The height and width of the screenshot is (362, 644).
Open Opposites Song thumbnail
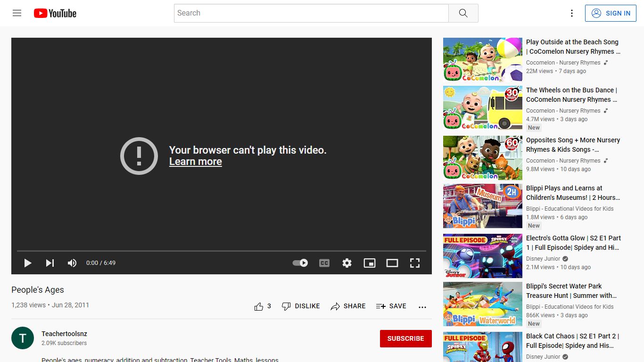[x=483, y=158]
